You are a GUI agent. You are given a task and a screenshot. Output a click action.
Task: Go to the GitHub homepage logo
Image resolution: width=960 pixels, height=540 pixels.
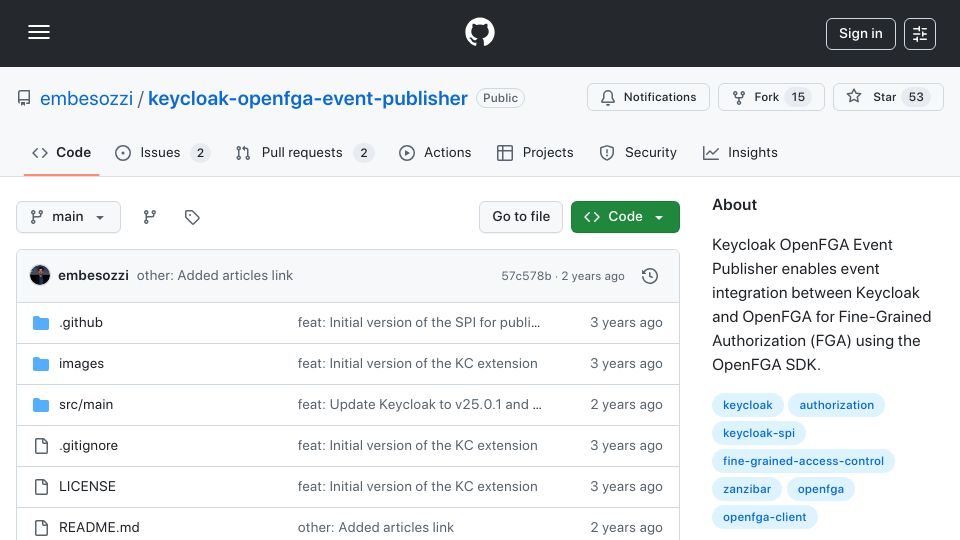[479, 32]
